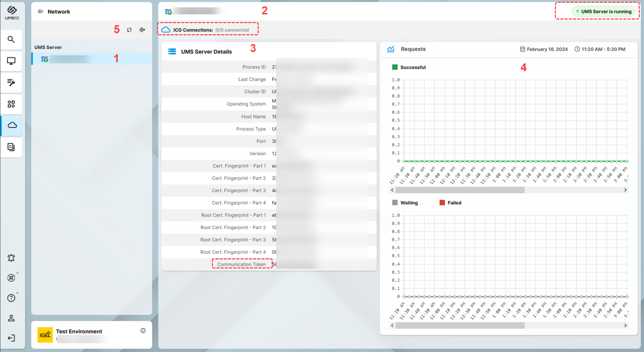Refresh the Network list with the reload icon
The height and width of the screenshot is (352, 644).
click(129, 30)
